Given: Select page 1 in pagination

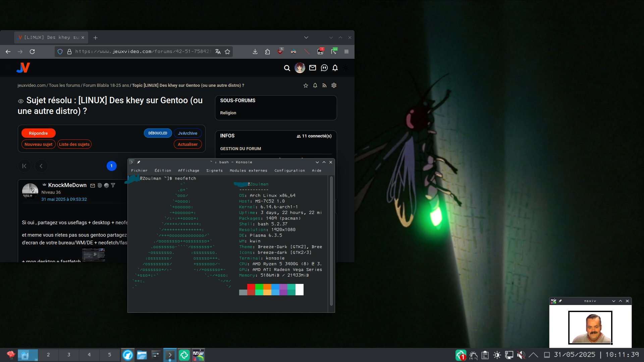Looking at the screenshot, I should pos(111,166).
